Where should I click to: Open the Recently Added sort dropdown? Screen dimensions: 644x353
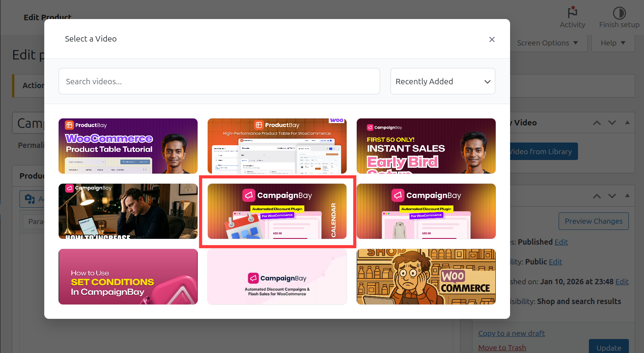tap(443, 81)
